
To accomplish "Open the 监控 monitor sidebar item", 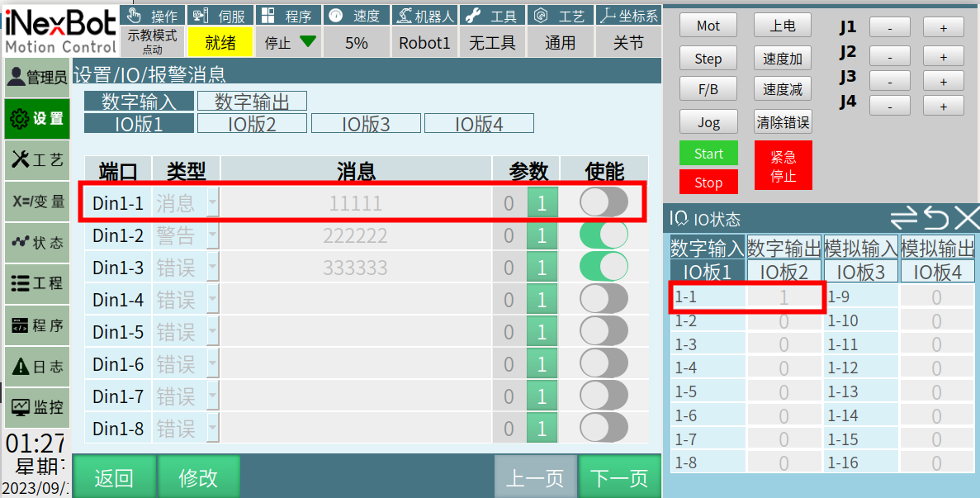I will coord(37,407).
